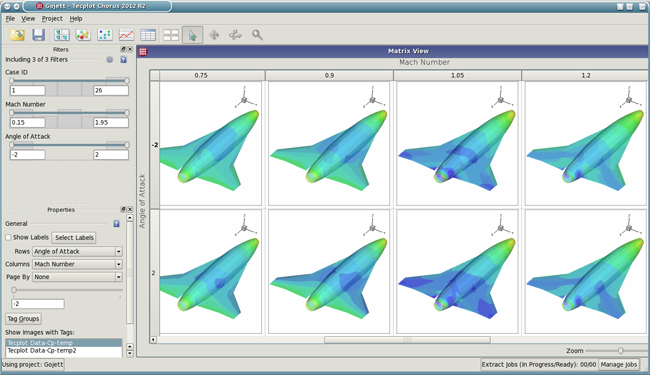This screenshot has height=375, width=650.
Task: Select the magnifier zoom tool
Action: click(257, 35)
